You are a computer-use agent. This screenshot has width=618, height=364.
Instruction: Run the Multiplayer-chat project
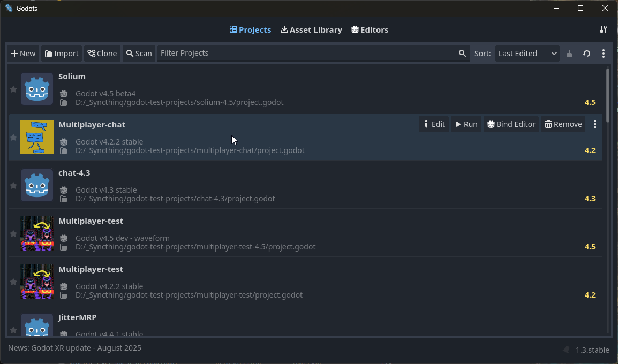point(466,124)
